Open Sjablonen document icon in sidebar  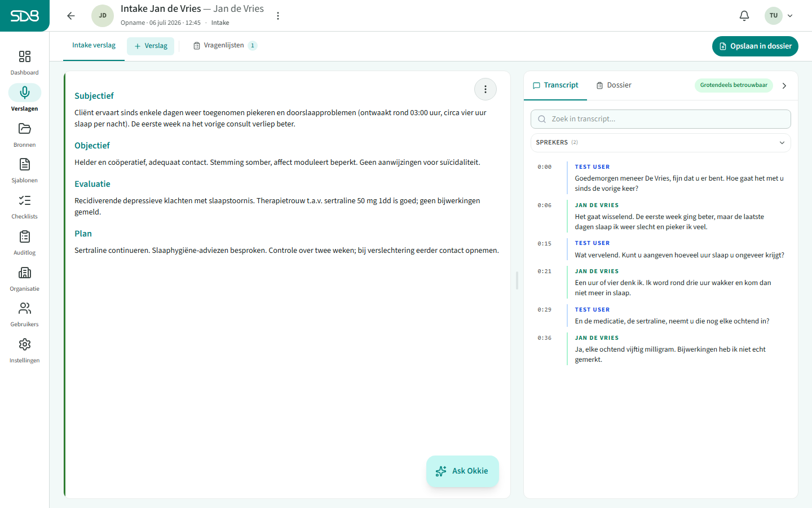[x=25, y=164]
